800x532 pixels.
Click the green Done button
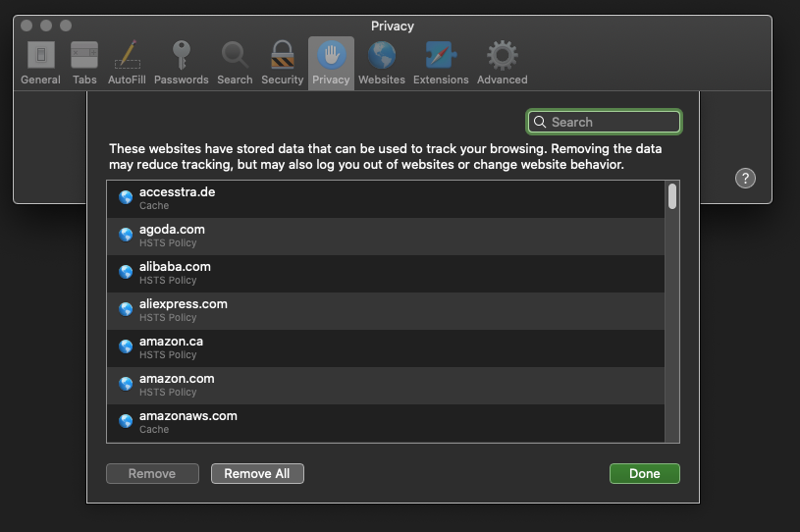pyautogui.click(x=644, y=473)
